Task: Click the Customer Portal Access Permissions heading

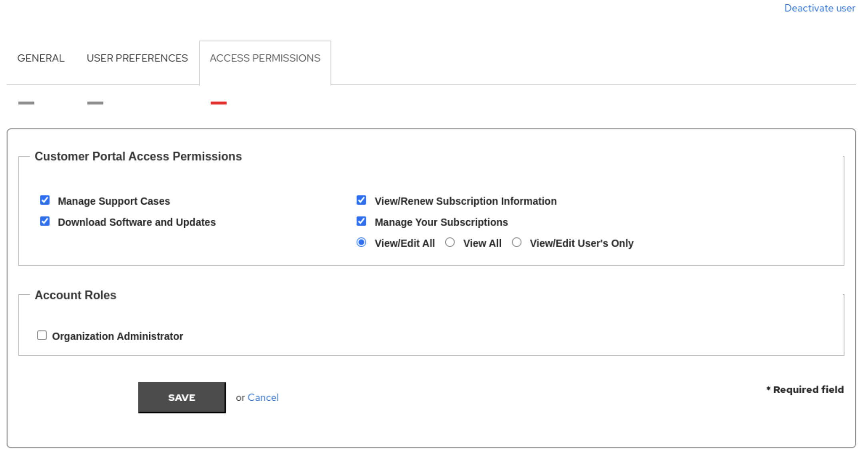Action: [138, 156]
